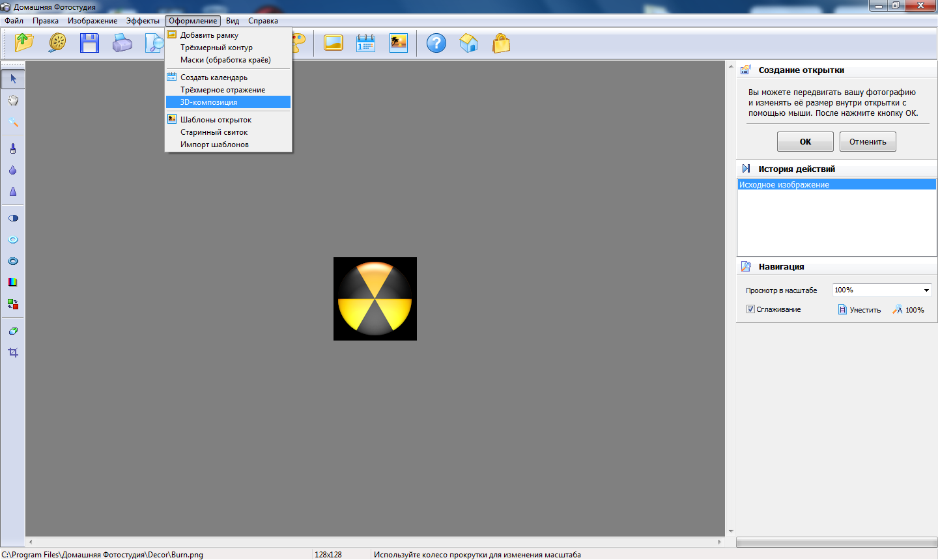This screenshot has width=938, height=560.
Task: Select the blur droplet tool
Action: [x=13, y=170]
